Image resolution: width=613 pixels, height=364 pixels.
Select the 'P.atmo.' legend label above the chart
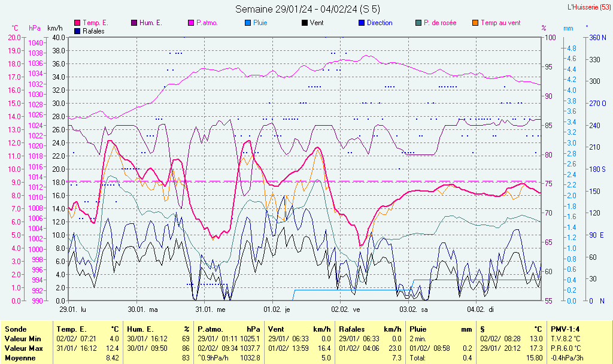(x=207, y=23)
